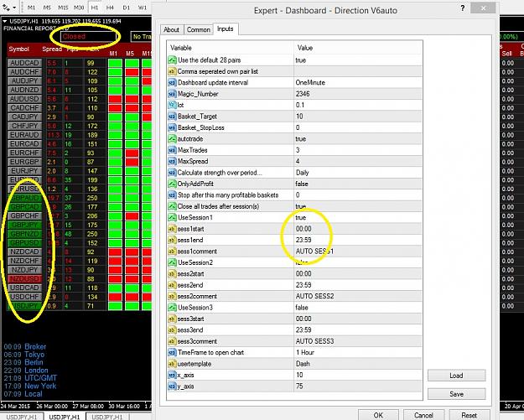Click icon beside Close all trades after session(s)
Screen dimensions: 524x420
pos(172,206)
